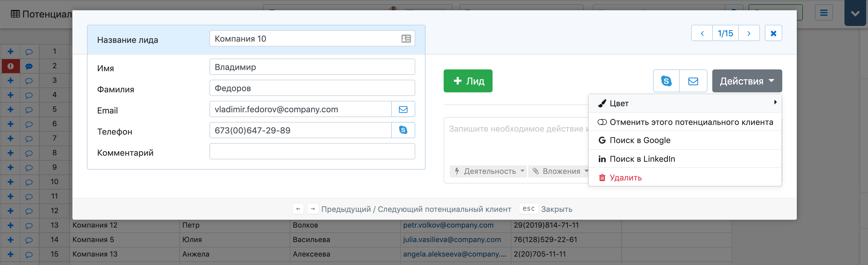This screenshot has height=265, width=868.
Task: Open comment bubble for row 13
Action: (x=29, y=225)
